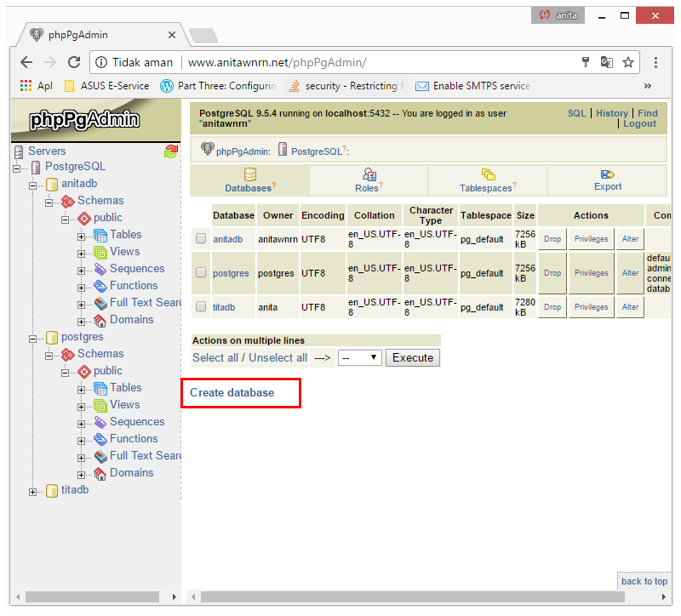Click the refresh icon beside Servers
The image size is (681, 616).
point(171,151)
